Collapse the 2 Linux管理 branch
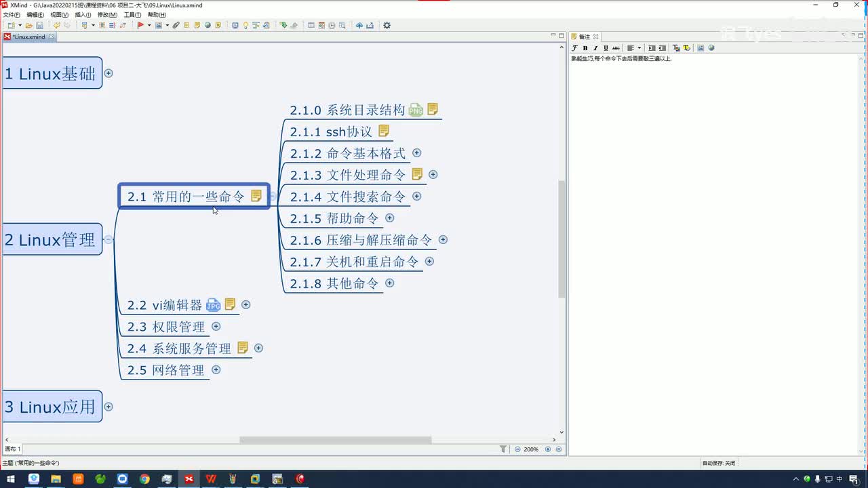The width and height of the screenshot is (868, 488). [x=108, y=239]
